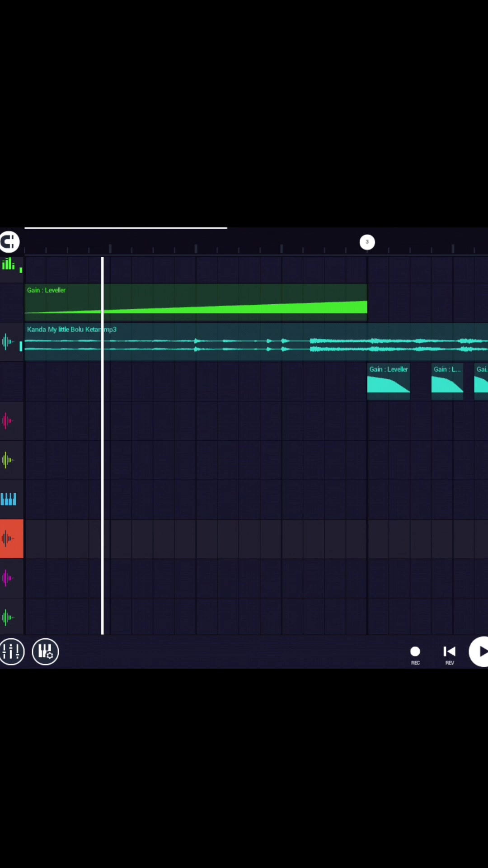The height and width of the screenshot is (868, 488).
Task: Select the green Gain : Leveller automation clip
Action: tap(196, 302)
